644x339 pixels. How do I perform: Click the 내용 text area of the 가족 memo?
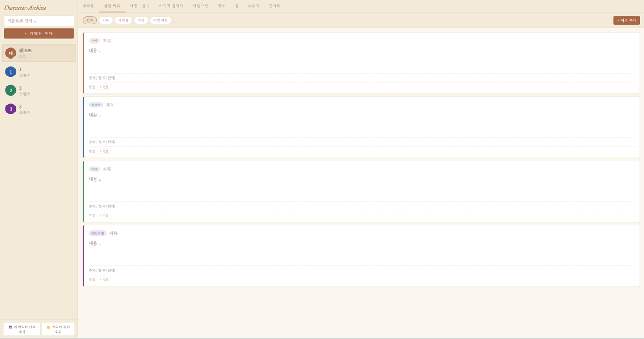click(x=362, y=187)
